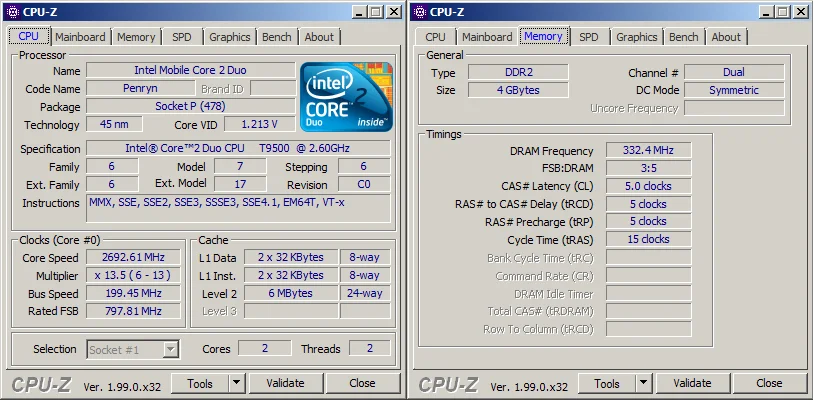Click Validate button in the right window
The height and width of the screenshot is (400, 813).
click(x=692, y=383)
